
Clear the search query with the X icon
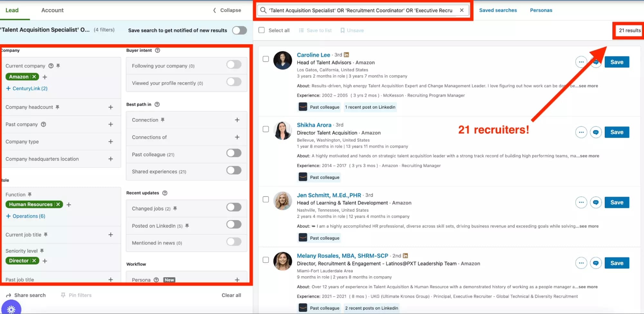(462, 10)
